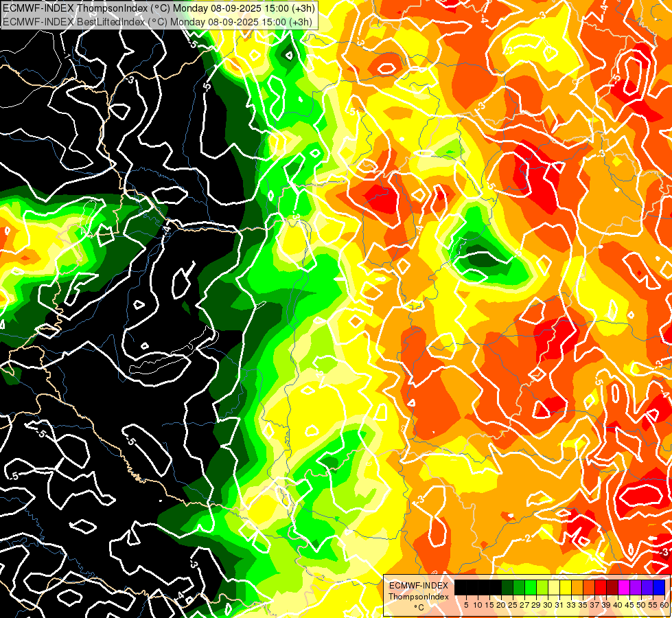Click the BestLiftedIndex title line in header

(157, 22)
